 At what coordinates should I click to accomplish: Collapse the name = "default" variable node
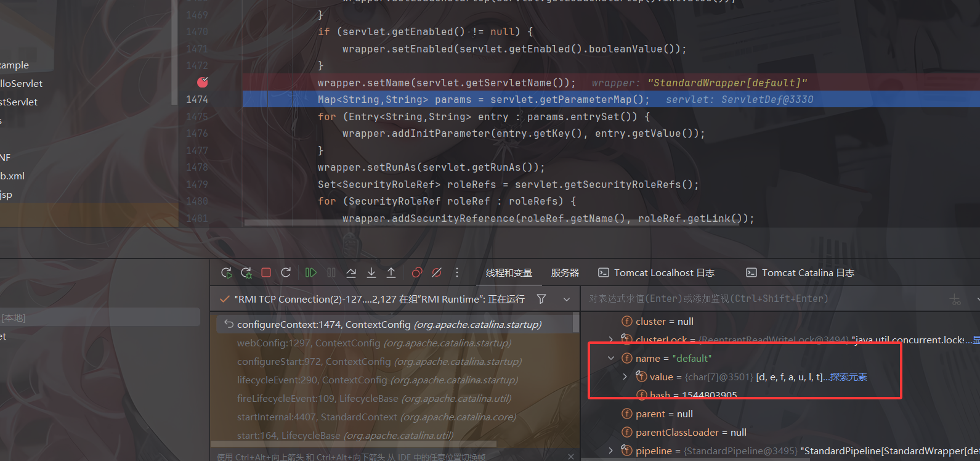611,358
